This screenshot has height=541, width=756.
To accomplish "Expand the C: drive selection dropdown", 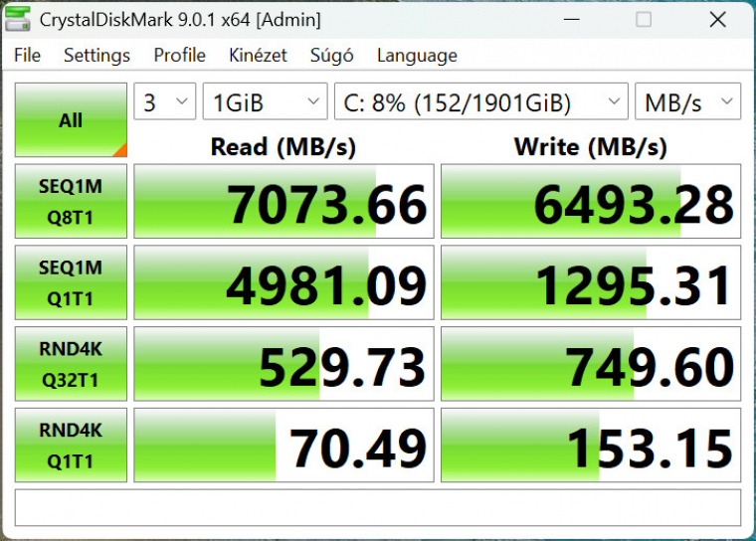I will point(481,101).
